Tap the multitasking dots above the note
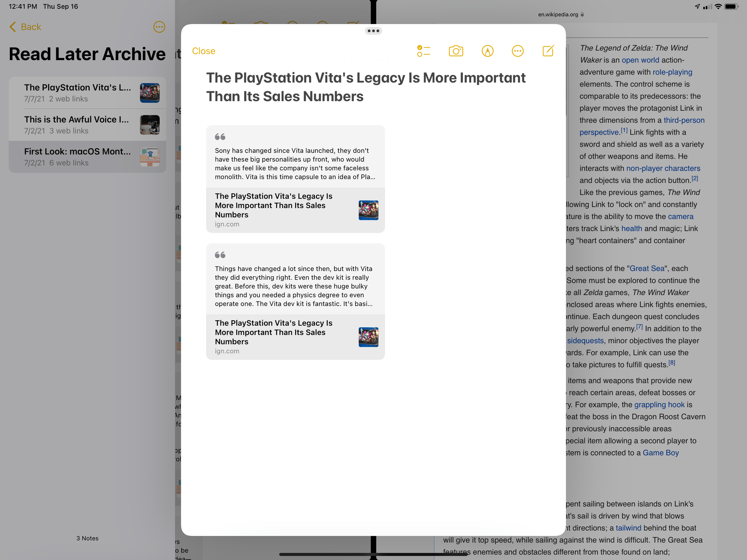 tap(373, 31)
